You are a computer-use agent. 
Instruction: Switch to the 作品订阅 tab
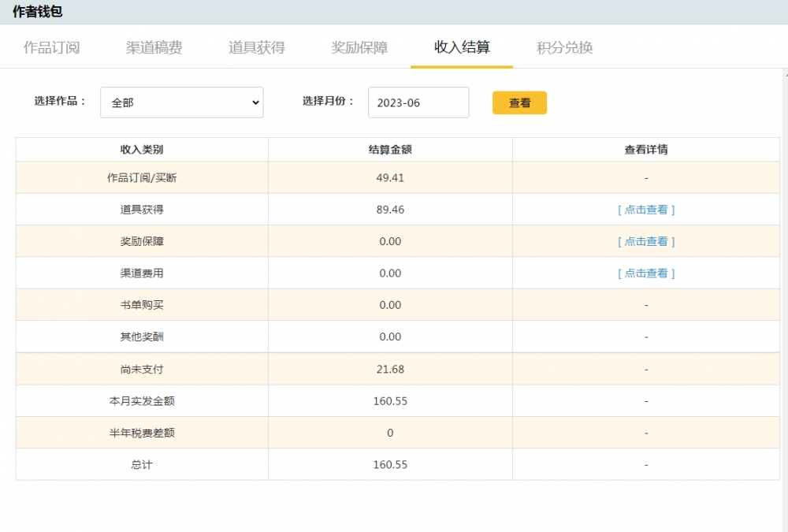tap(51, 47)
